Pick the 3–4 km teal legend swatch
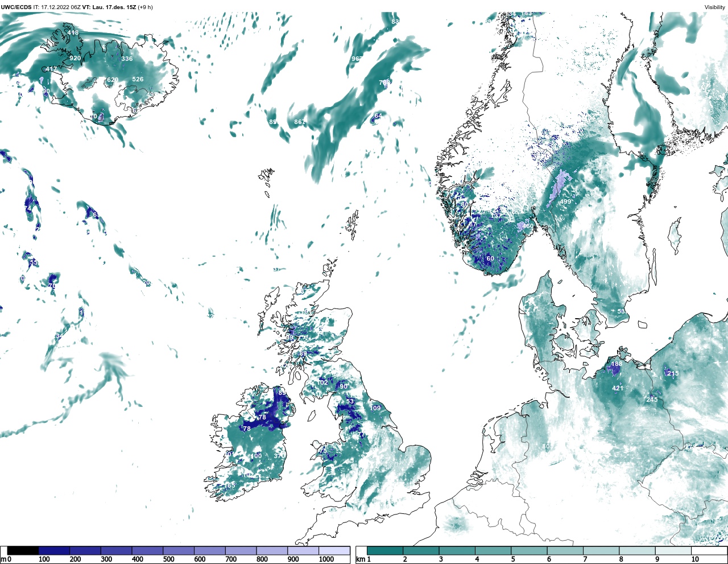The width and height of the screenshot is (728, 564). pos(457,551)
